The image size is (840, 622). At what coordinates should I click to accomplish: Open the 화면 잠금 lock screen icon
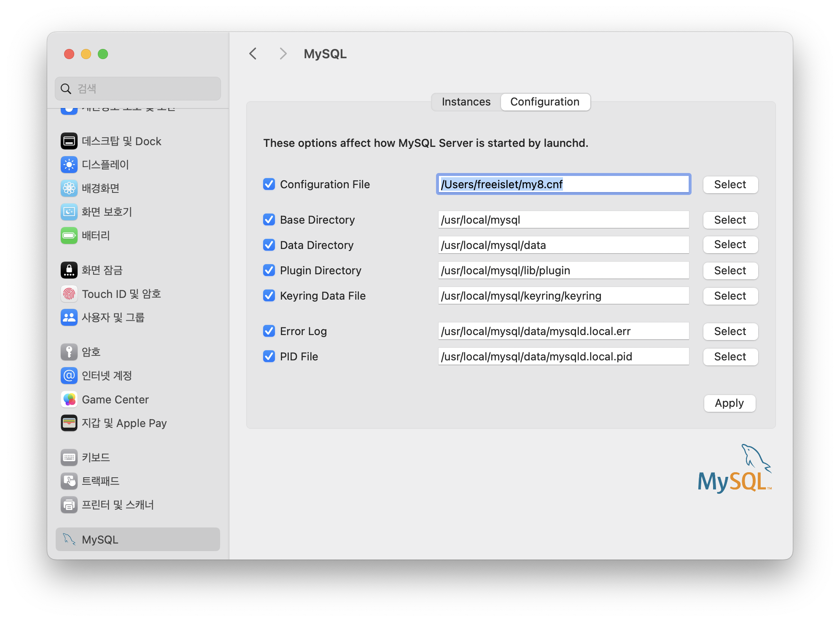point(69,270)
